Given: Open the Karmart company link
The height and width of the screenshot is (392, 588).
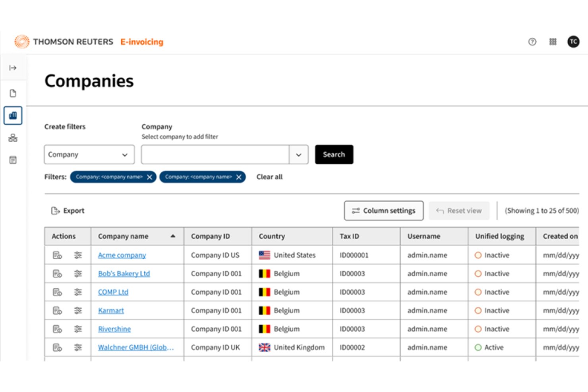Looking at the screenshot, I should [111, 311].
